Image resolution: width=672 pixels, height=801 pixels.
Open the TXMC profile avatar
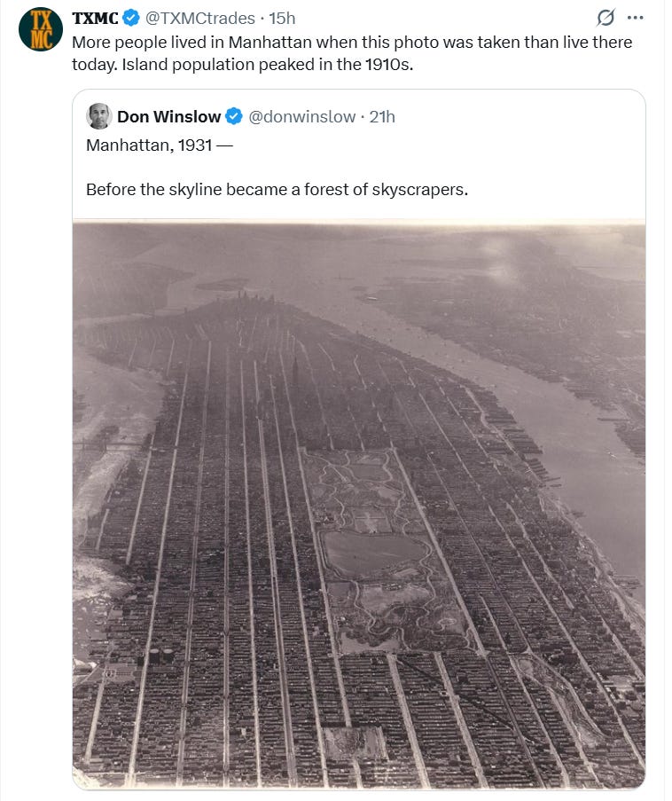point(41,29)
